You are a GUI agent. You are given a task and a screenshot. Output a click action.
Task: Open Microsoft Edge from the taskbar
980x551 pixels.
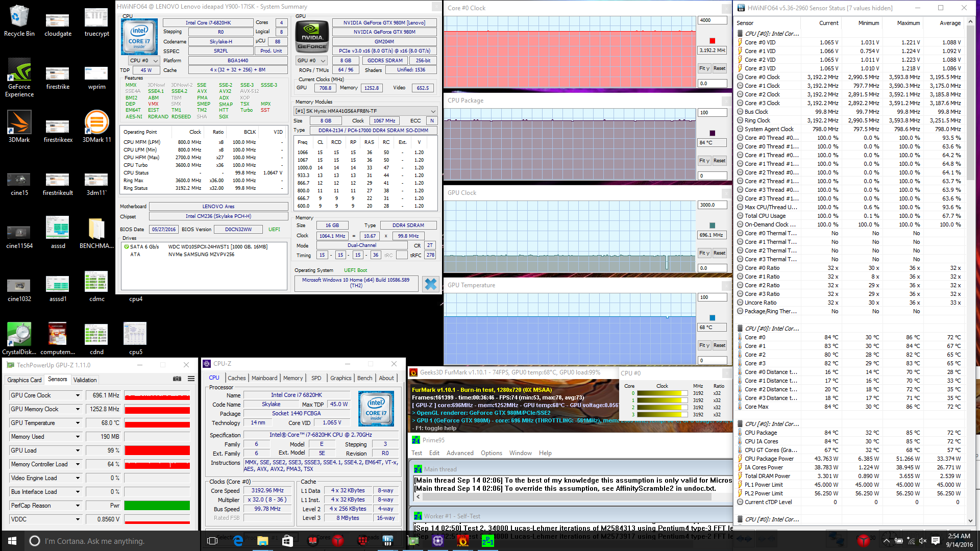coord(238,541)
